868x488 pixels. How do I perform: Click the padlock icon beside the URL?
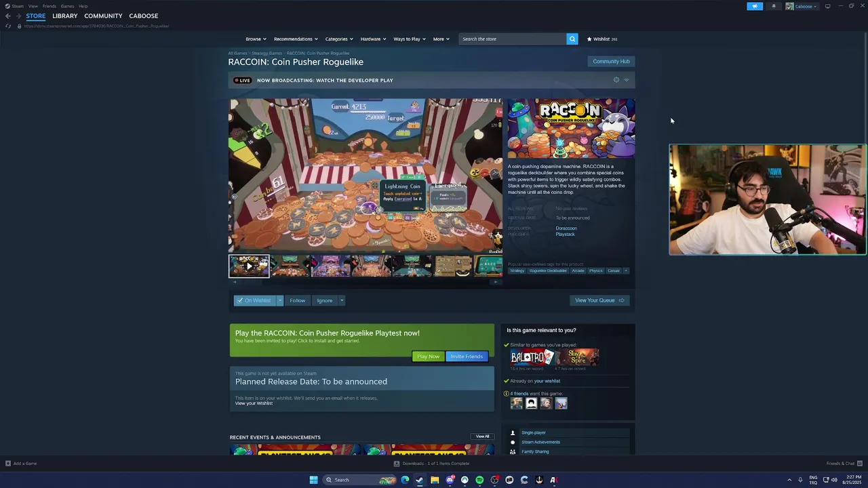[19, 26]
